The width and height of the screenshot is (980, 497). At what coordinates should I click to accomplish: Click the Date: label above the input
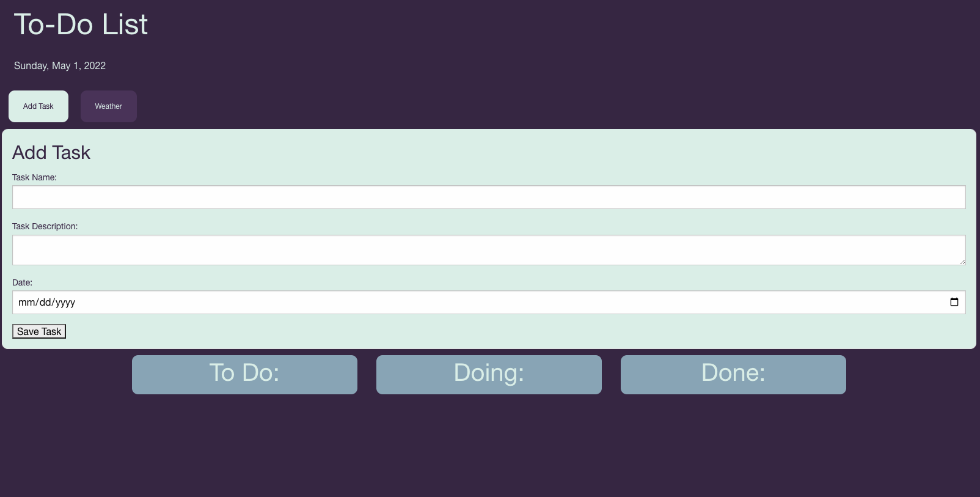23,282
